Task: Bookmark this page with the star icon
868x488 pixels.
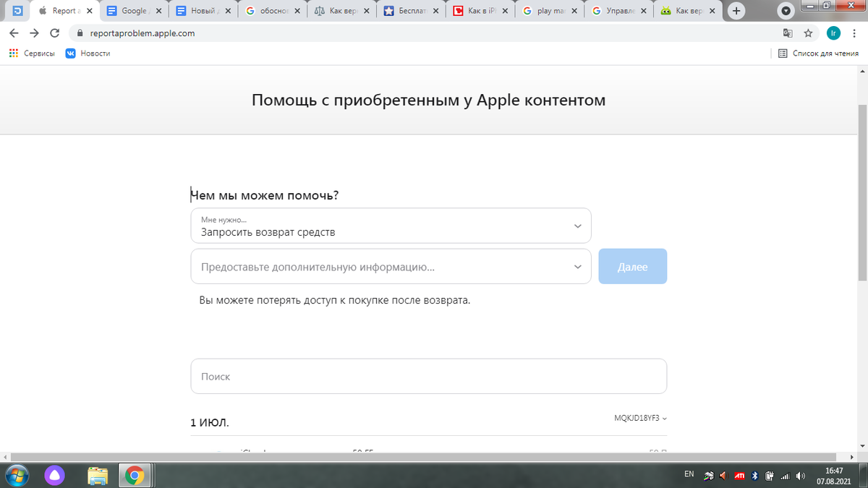Action: tap(808, 33)
